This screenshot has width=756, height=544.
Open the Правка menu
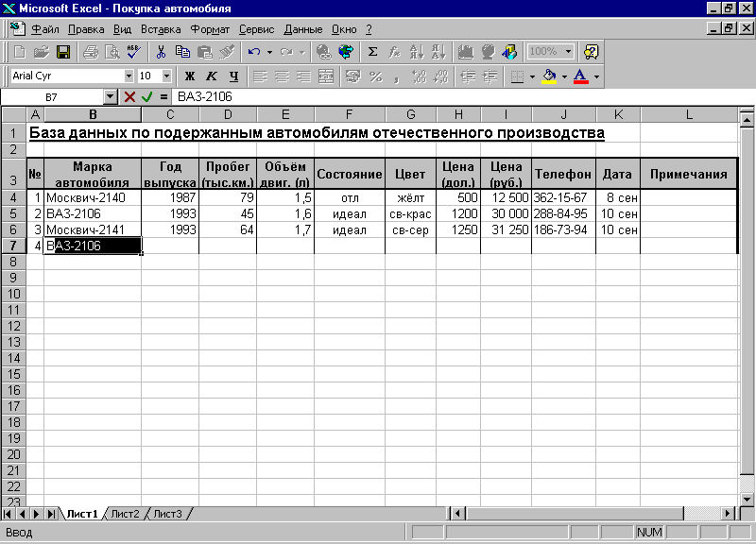click(86, 29)
